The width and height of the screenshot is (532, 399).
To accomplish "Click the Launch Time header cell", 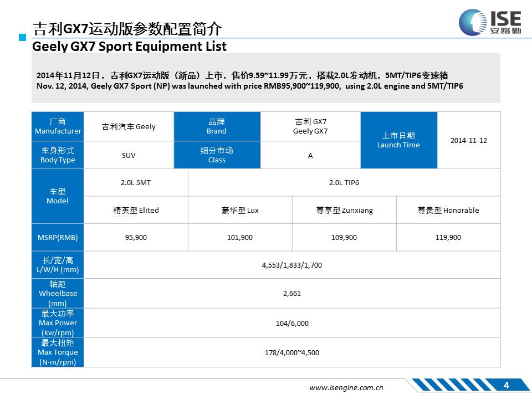I will pyautogui.click(x=398, y=140).
